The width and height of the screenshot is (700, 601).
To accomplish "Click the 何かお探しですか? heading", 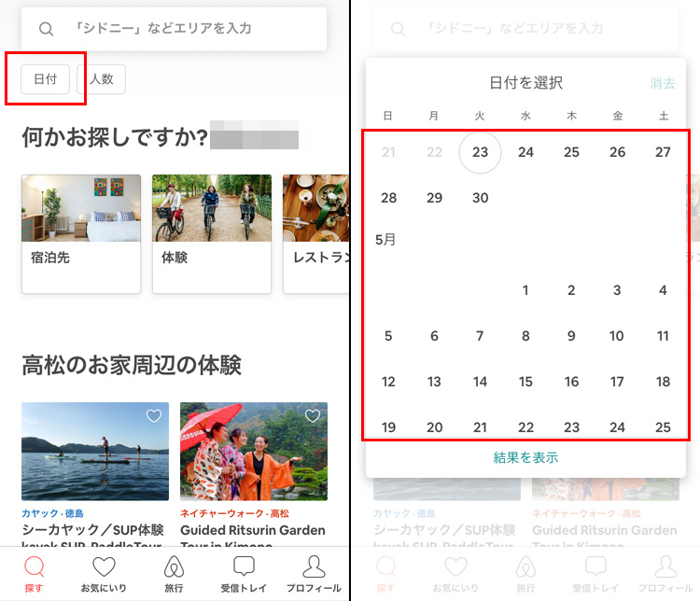I will pyautogui.click(x=115, y=137).
